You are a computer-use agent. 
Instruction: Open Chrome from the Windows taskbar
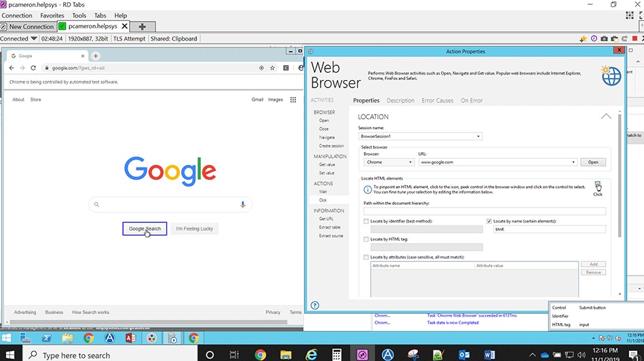(260, 354)
